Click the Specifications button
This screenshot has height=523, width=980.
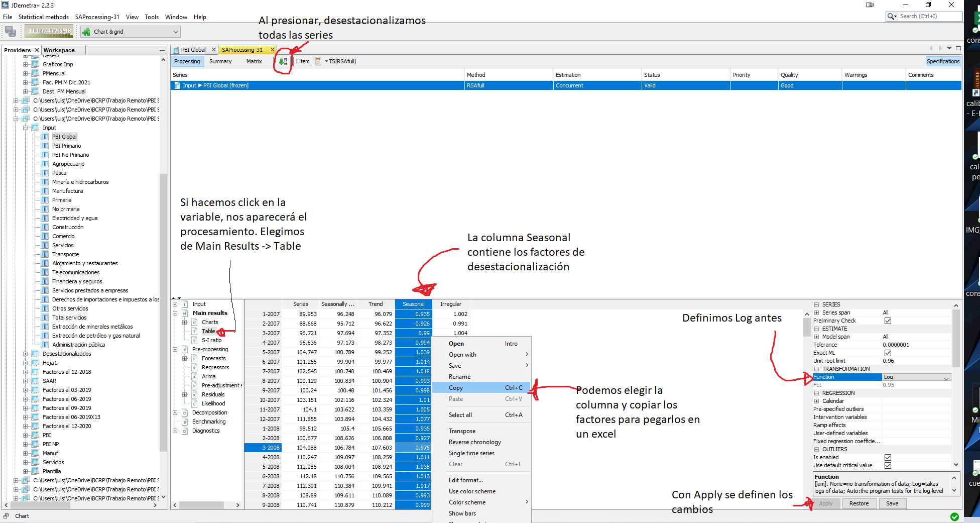coord(942,61)
